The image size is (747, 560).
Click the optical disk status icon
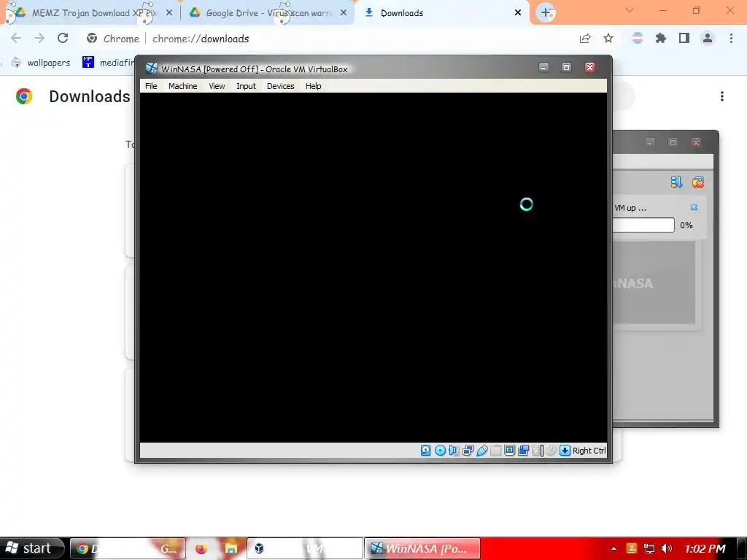pos(440,451)
